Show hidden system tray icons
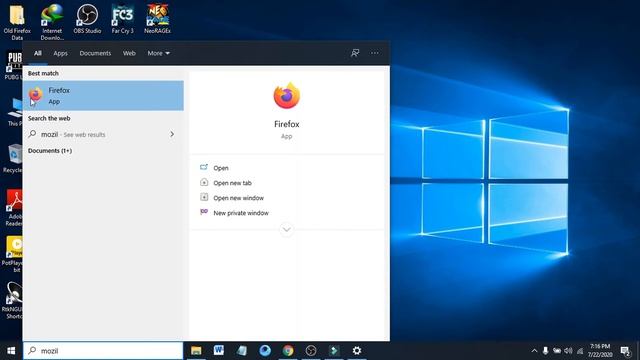 [534, 351]
